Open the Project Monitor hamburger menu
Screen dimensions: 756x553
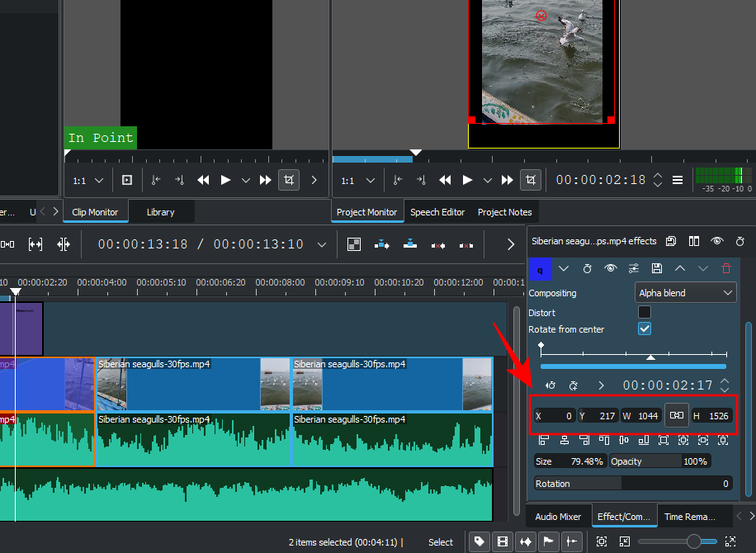pyautogui.click(x=678, y=180)
